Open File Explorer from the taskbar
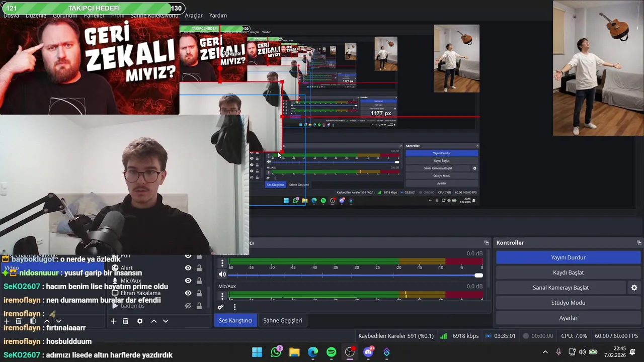This screenshot has height=362, width=644. click(x=294, y=352)
